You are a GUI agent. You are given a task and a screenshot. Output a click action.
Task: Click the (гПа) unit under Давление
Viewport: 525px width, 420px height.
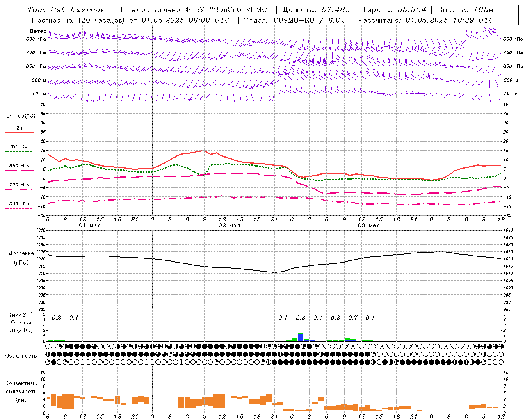[21, 262]
